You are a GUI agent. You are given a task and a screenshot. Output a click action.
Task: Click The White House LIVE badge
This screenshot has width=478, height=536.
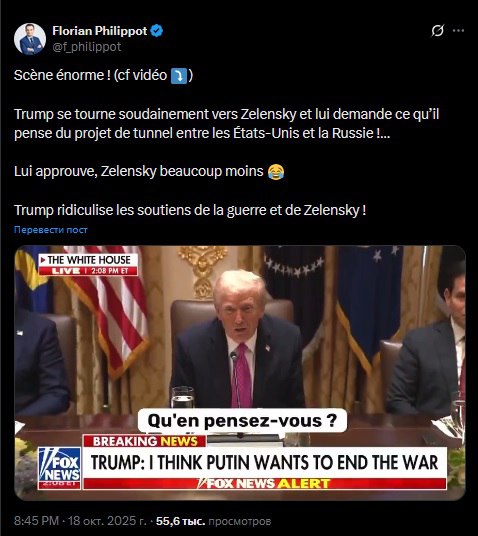pos(88,265)
